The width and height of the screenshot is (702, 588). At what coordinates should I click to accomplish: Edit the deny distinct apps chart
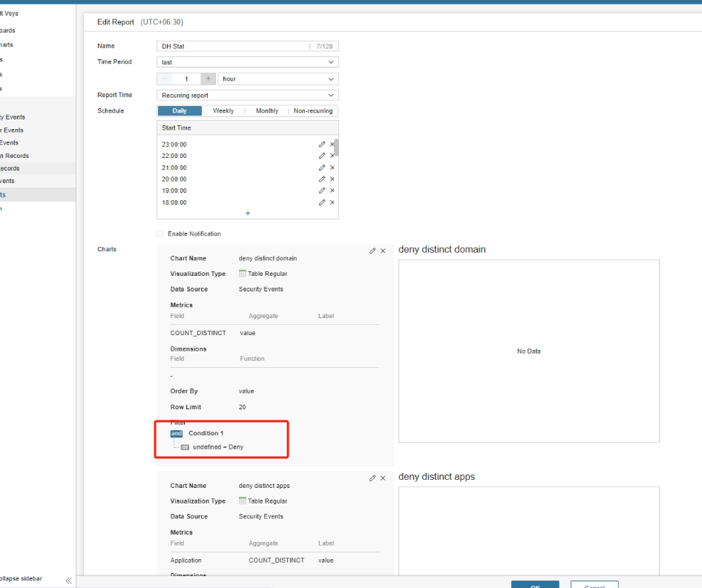coord(373,478)
